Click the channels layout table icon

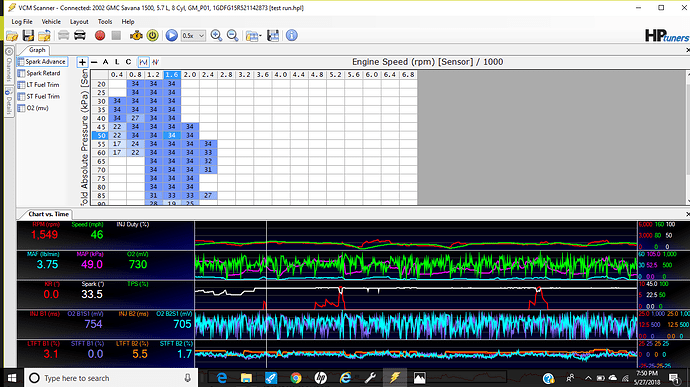point(273,36)
